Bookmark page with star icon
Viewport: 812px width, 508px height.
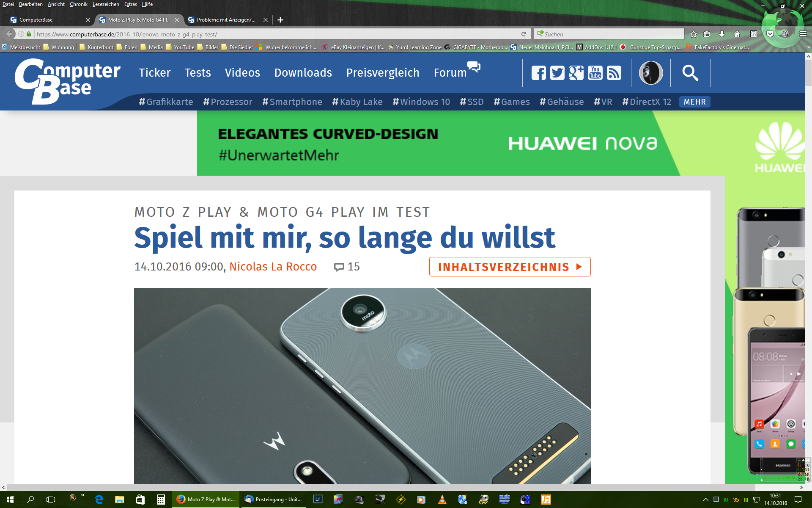tap(694, 34)
